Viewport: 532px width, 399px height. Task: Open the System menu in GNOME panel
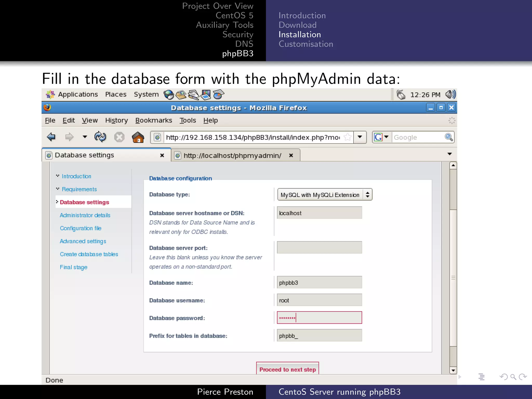click(x=146, y=95)
